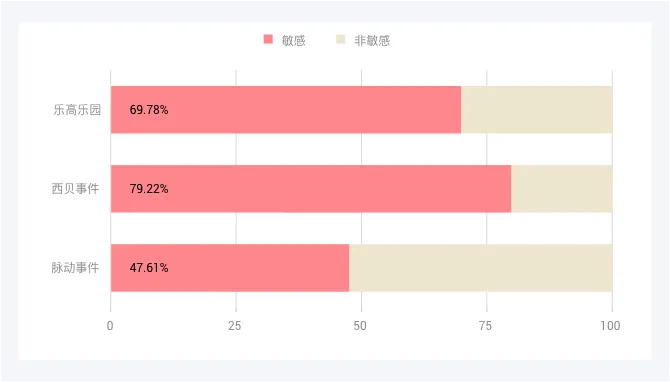Click the 0 axis tick label
This screenshot has width=670, height=382.
(110, 326)
